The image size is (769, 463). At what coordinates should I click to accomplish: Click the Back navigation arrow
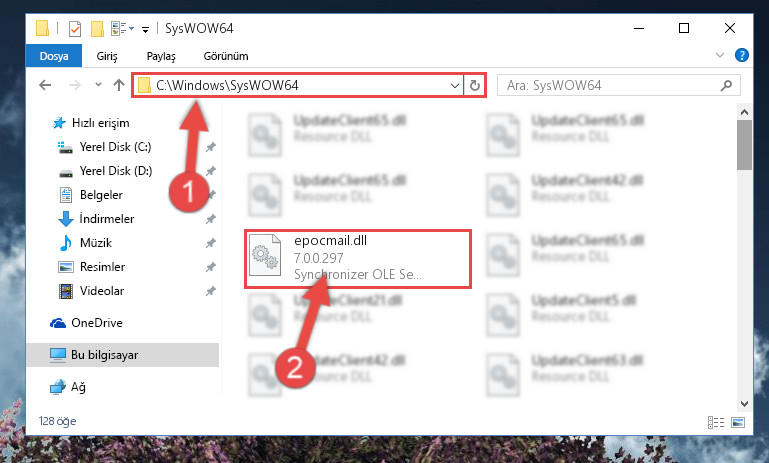45,85
